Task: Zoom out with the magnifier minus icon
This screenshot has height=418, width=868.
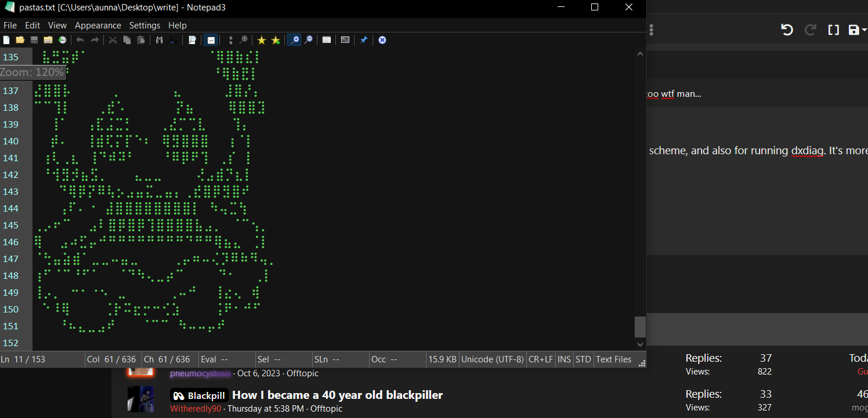Action: point(309,40)
